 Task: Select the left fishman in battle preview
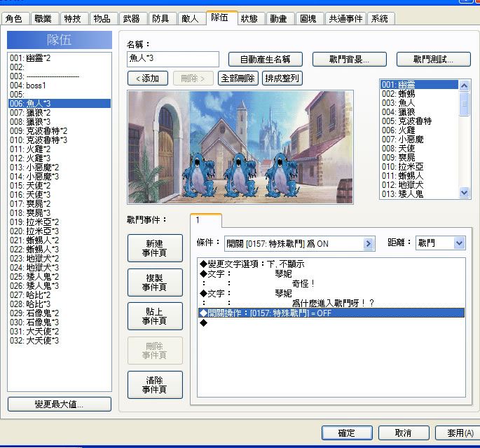199,175
